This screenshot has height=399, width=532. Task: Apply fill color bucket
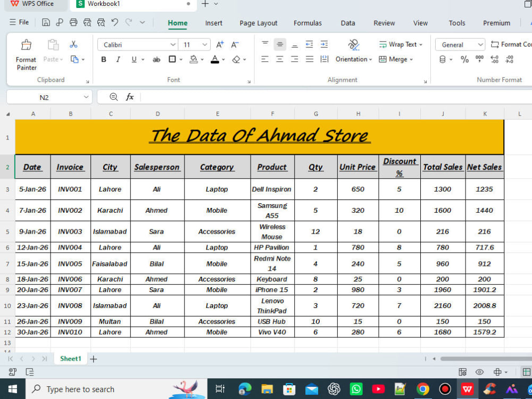tap(194, 60)
